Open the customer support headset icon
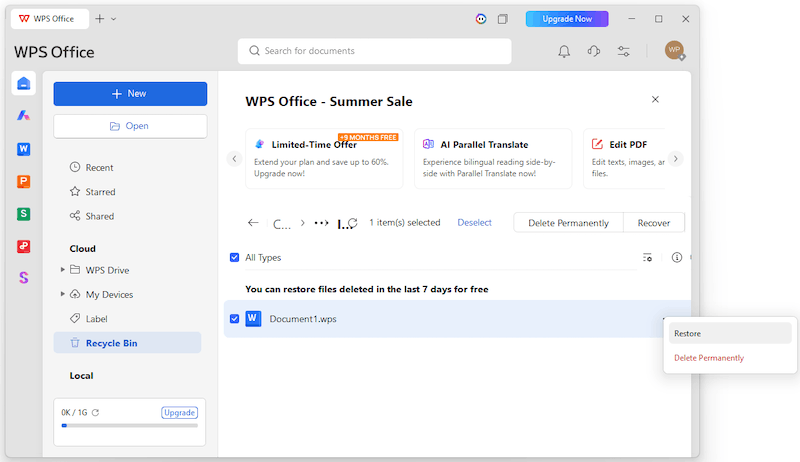 593,51
